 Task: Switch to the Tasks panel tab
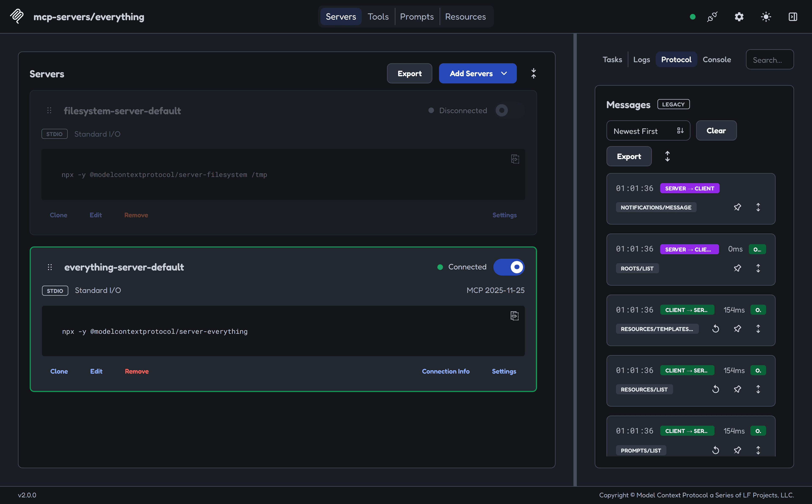tap(612, 60)
